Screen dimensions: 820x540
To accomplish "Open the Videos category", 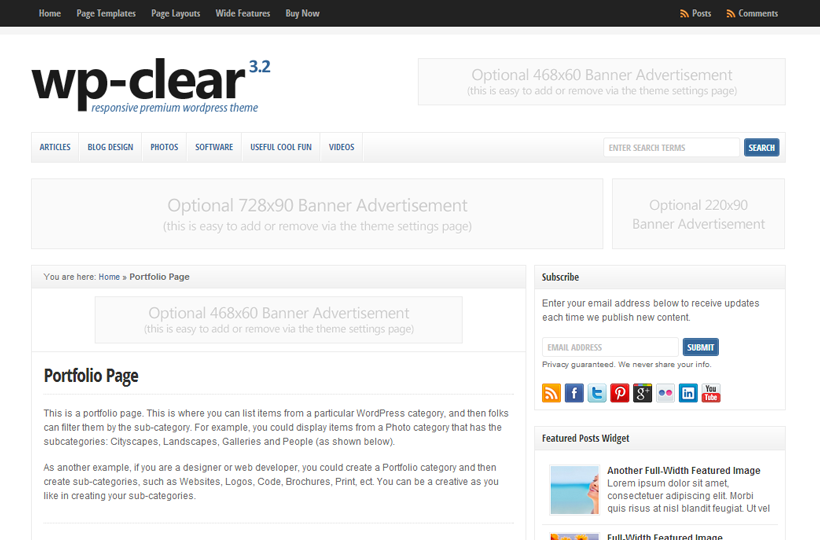I will coord(341,147).
